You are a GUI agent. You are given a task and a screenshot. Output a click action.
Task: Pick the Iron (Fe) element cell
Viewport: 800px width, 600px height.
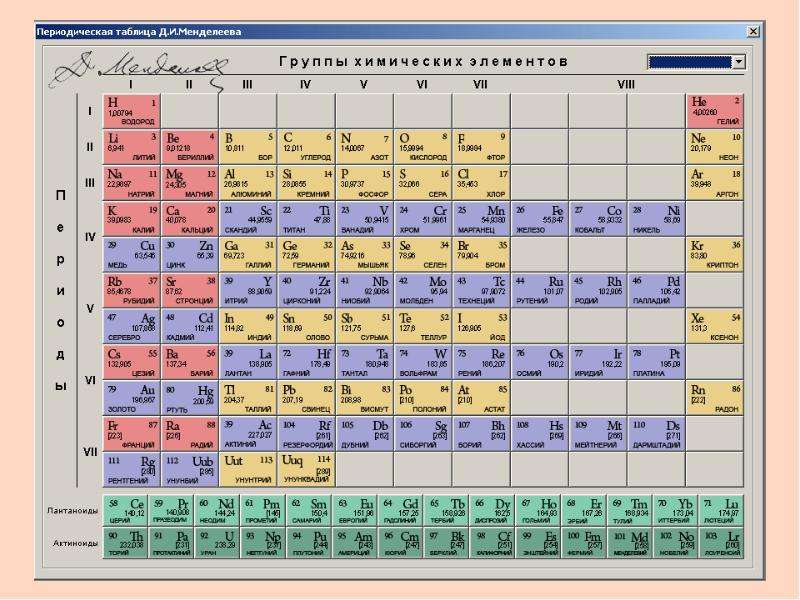[x=539, y=219]
